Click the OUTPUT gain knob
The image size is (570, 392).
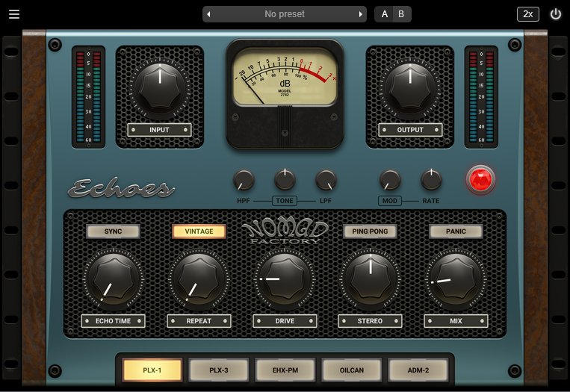(410, 87)
